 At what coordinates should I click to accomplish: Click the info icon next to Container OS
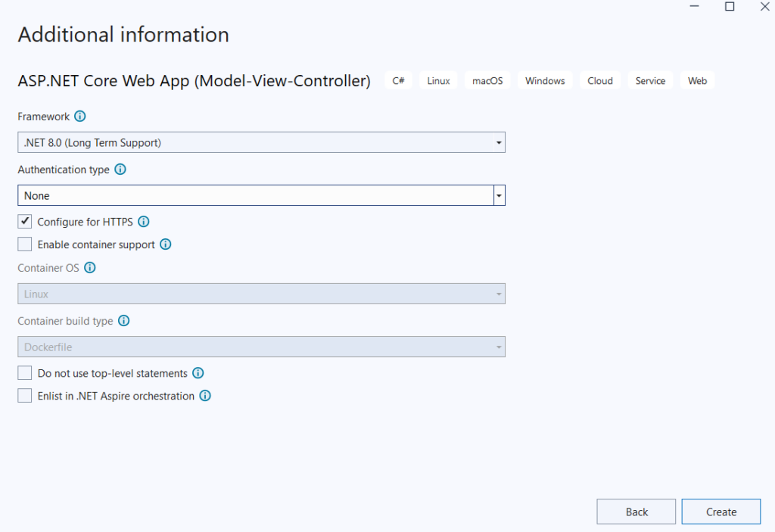click(89, 267)
